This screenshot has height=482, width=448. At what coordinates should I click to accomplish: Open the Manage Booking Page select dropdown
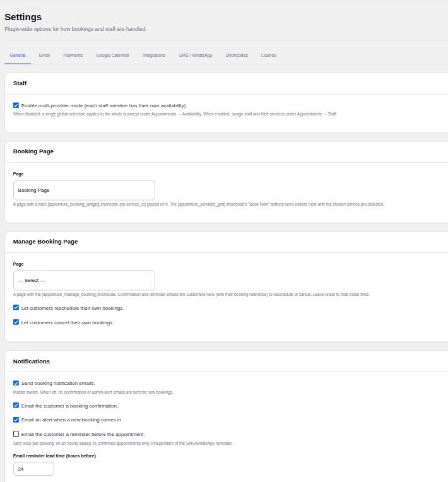click(x=84, y=280)
